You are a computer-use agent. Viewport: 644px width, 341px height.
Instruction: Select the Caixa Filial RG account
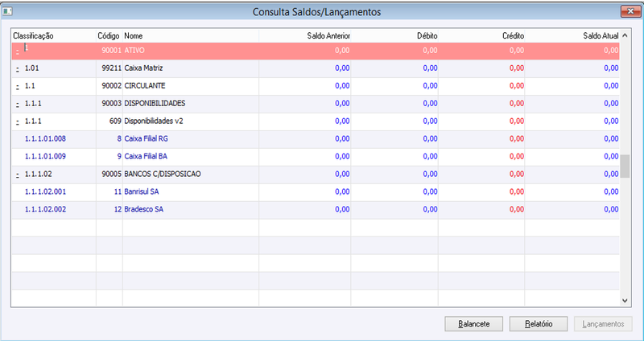click(146, 138)
